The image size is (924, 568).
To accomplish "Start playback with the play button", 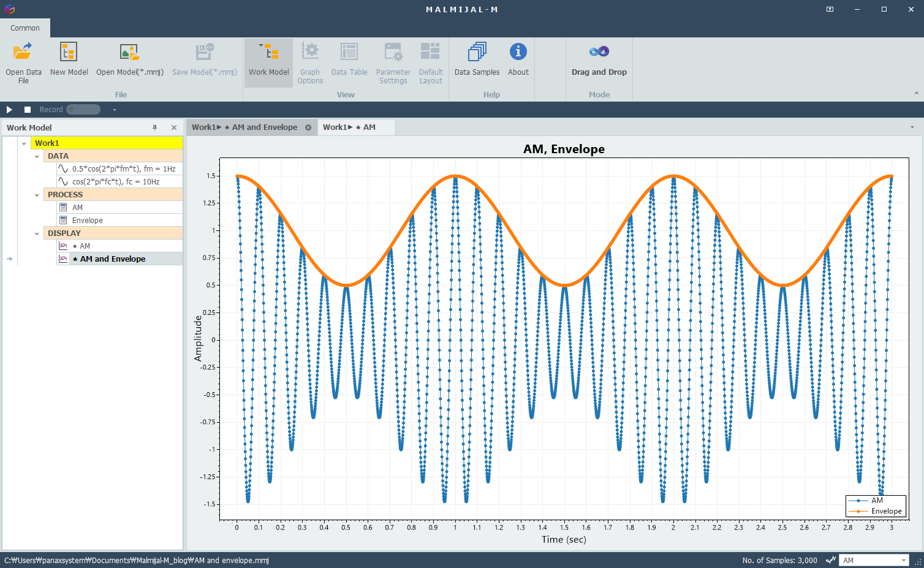I will coord(9,110).
